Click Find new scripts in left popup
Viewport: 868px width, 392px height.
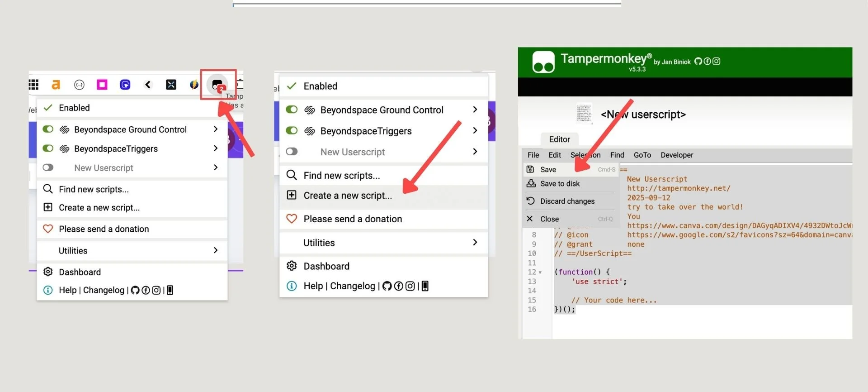click(132, 189)
